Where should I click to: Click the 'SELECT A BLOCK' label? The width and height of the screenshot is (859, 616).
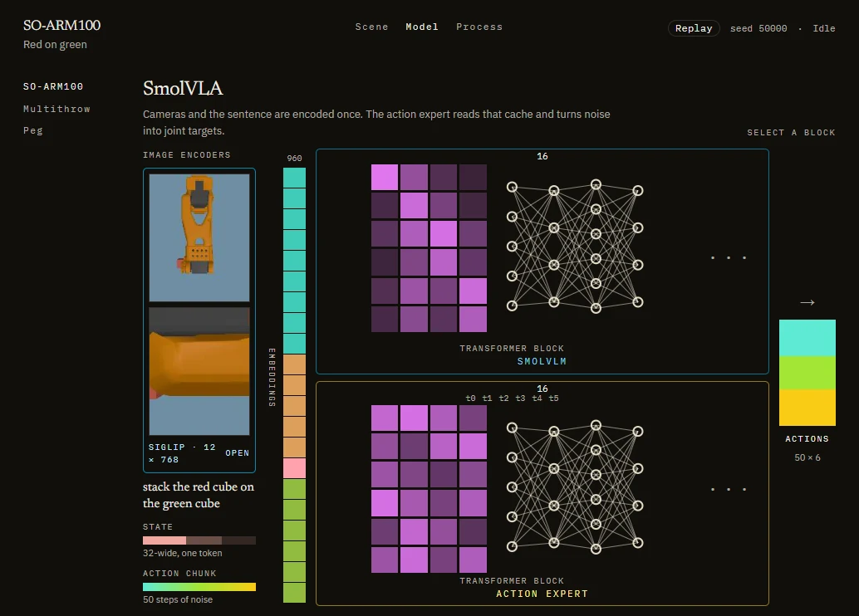(791, 133)
